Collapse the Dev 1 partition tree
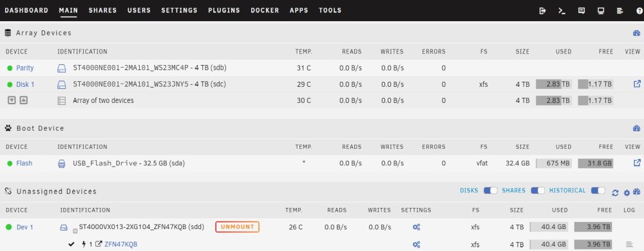This screenshot has width=644, height=251. click(x=75, y=231)
